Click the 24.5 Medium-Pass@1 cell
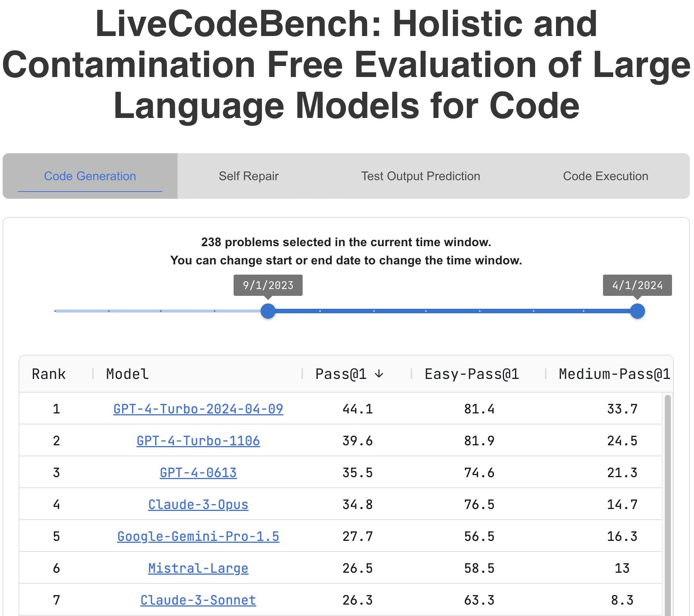694x616 pixels. pos(622,441)
